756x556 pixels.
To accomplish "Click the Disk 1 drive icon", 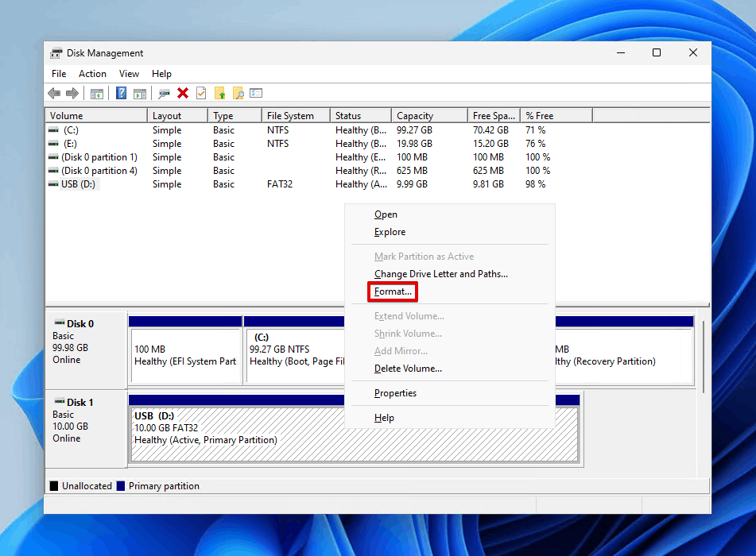I will 60,401.
